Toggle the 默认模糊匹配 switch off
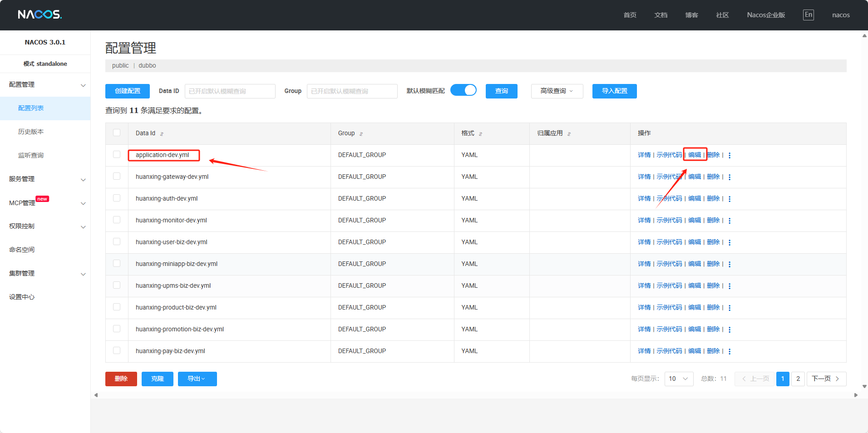This screenshot has width=868, height=433. pyautogui.click(x=463, y=90)
